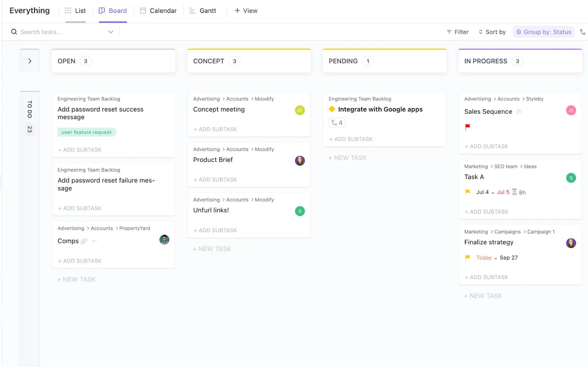
Task: Click the AT avatar on Concept meeting
Action: (x=300, y=110)
